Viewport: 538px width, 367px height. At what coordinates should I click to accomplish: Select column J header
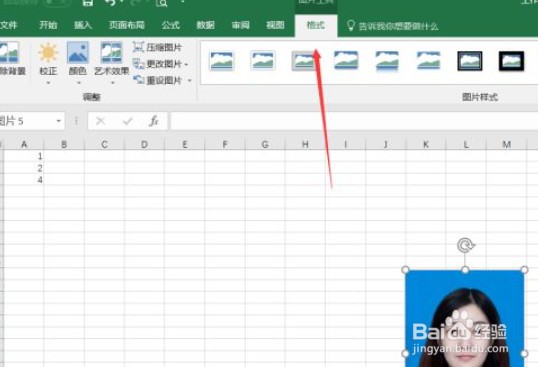[x=386, y=144]
